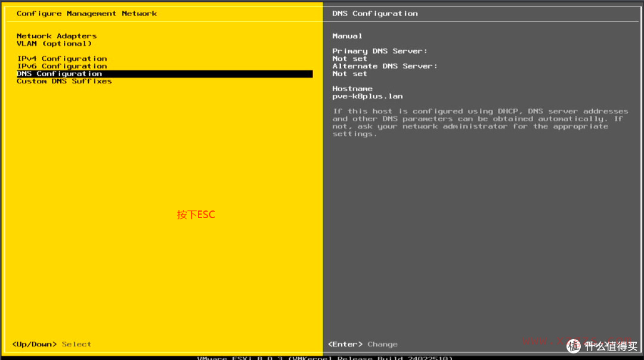
Task: Open the VLAN (optional) settings entry
Action: (52, 44)
